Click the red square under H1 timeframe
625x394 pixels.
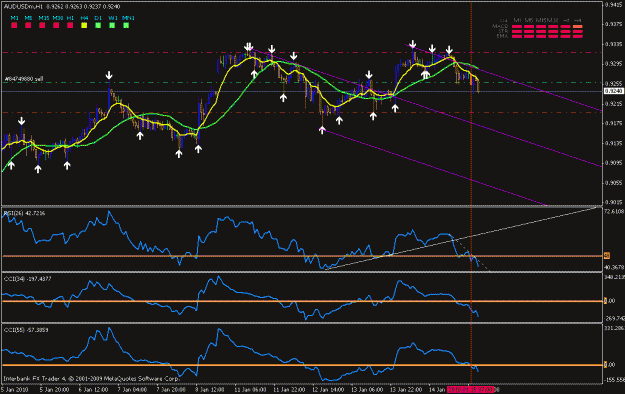(70, 26)
